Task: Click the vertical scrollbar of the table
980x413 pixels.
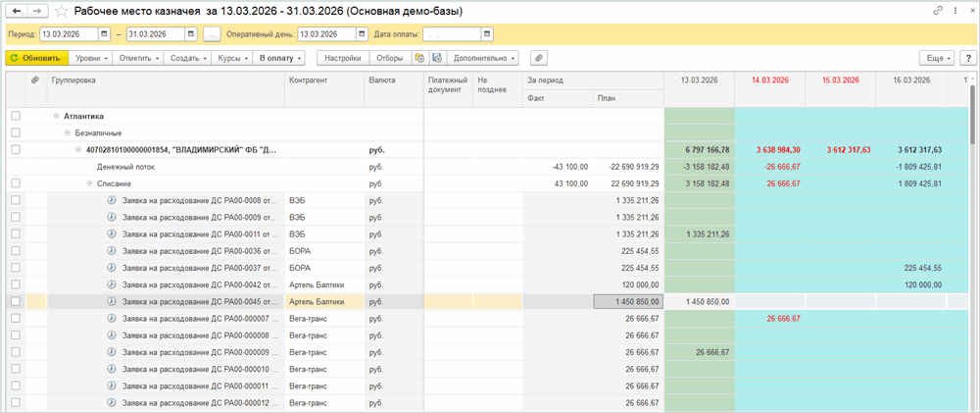Action: pyautogui.click(x=972, y=245)
